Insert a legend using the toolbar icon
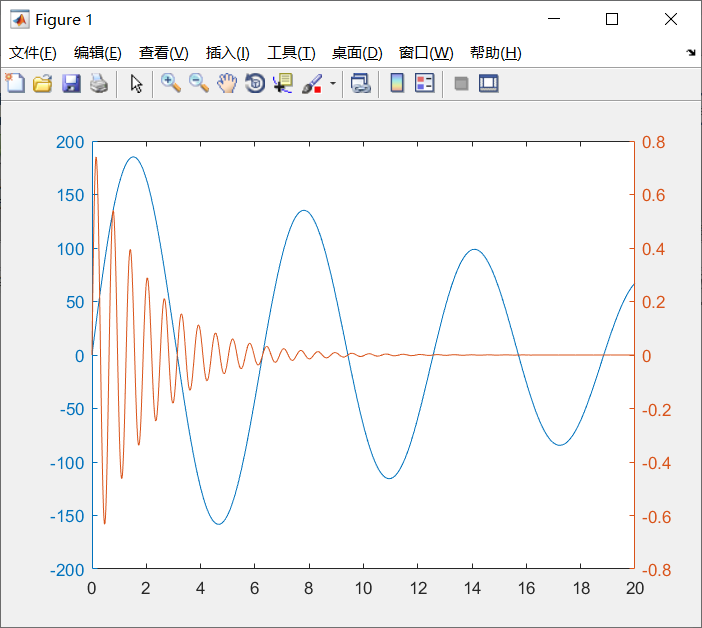 [x=424, y=83]
